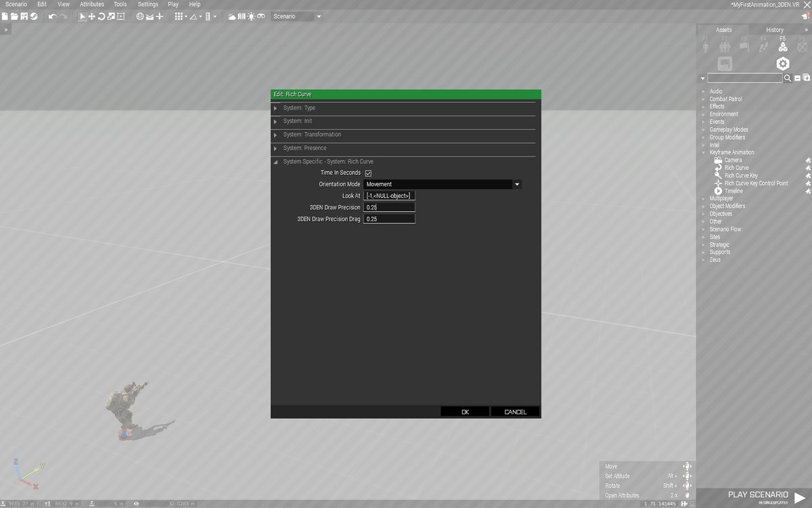The image size is (812, 508).
Task: Open the Systems (F5) asset category
Action: (x=783, y=46)
